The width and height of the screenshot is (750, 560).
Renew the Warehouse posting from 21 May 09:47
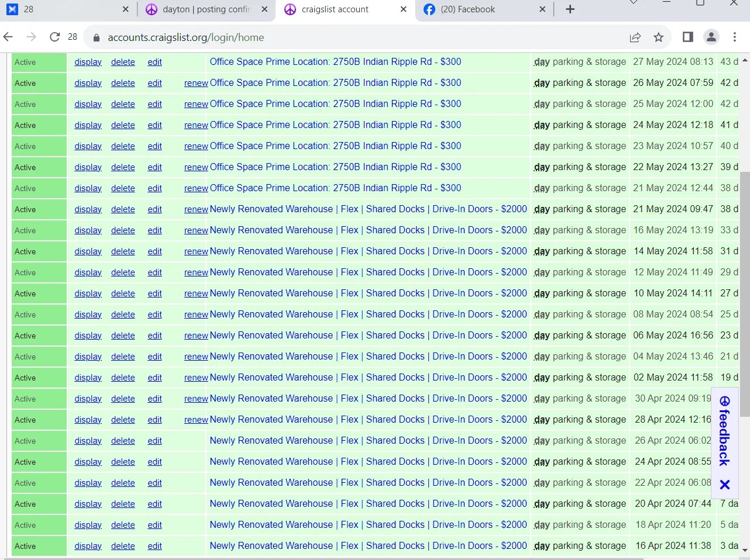click(x=196, y=209)
